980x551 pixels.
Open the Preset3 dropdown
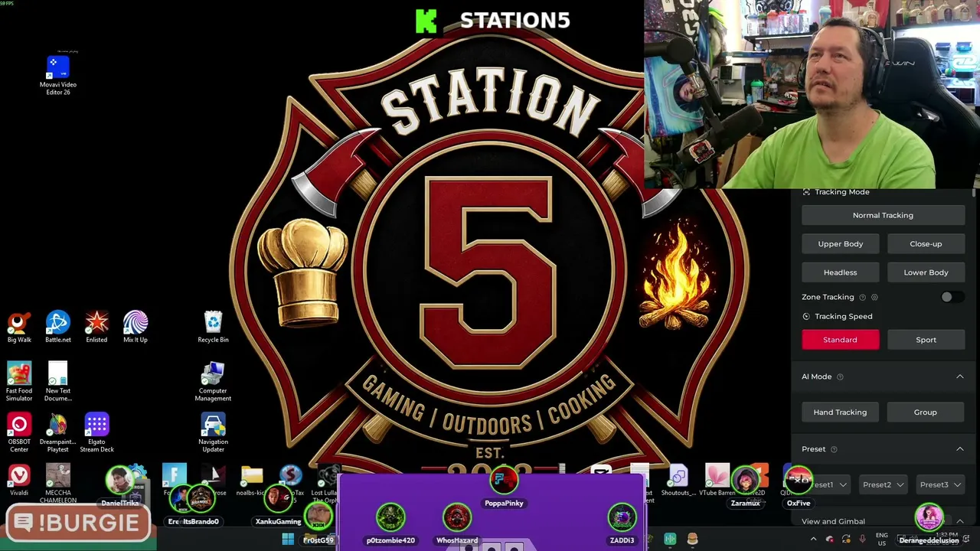[940, 484]
